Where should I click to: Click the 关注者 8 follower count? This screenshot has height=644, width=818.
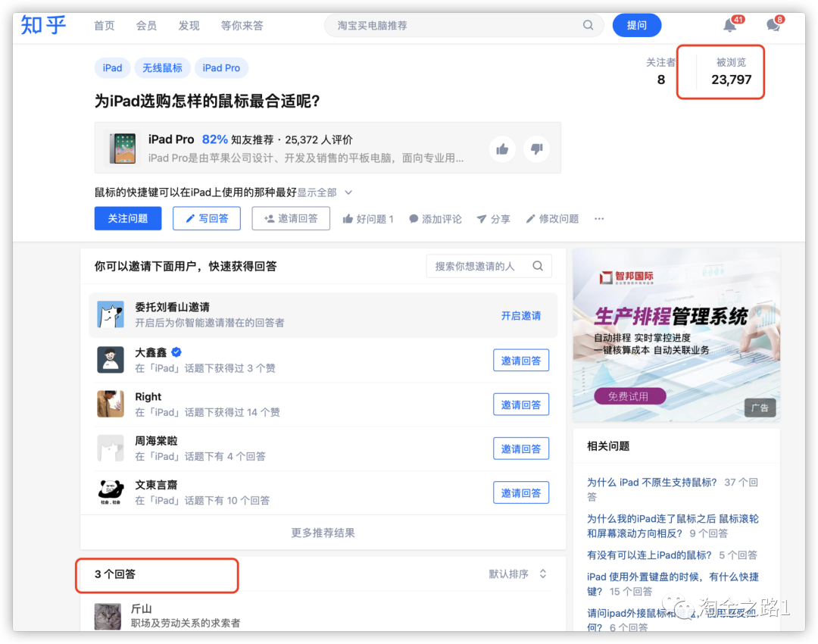[x=661, y=72]
